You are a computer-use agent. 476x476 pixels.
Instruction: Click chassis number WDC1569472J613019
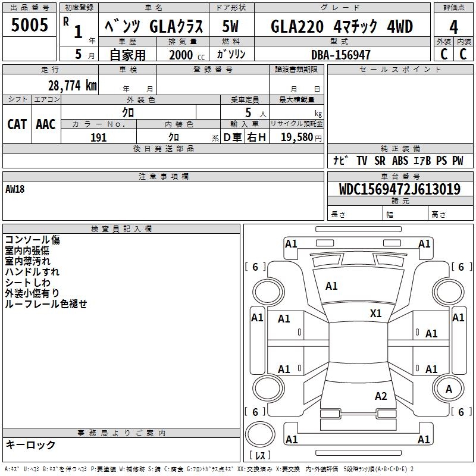coord(399,190)
